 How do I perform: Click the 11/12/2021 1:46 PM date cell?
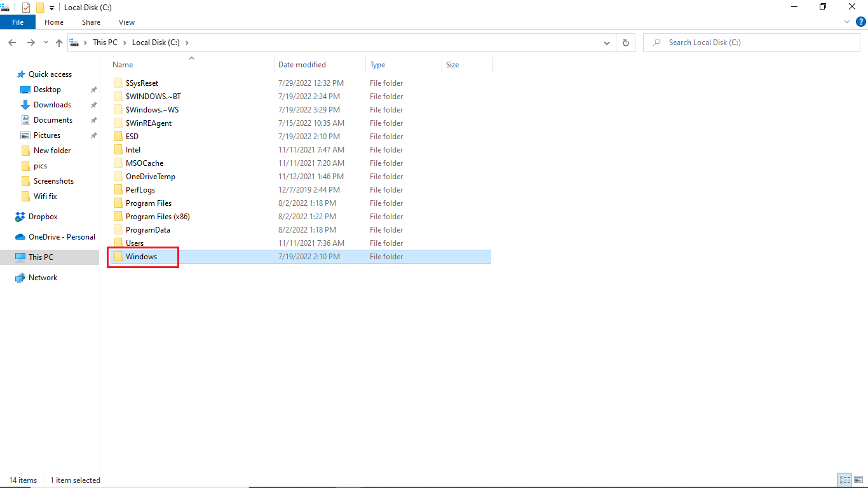[x=311, y=177]
